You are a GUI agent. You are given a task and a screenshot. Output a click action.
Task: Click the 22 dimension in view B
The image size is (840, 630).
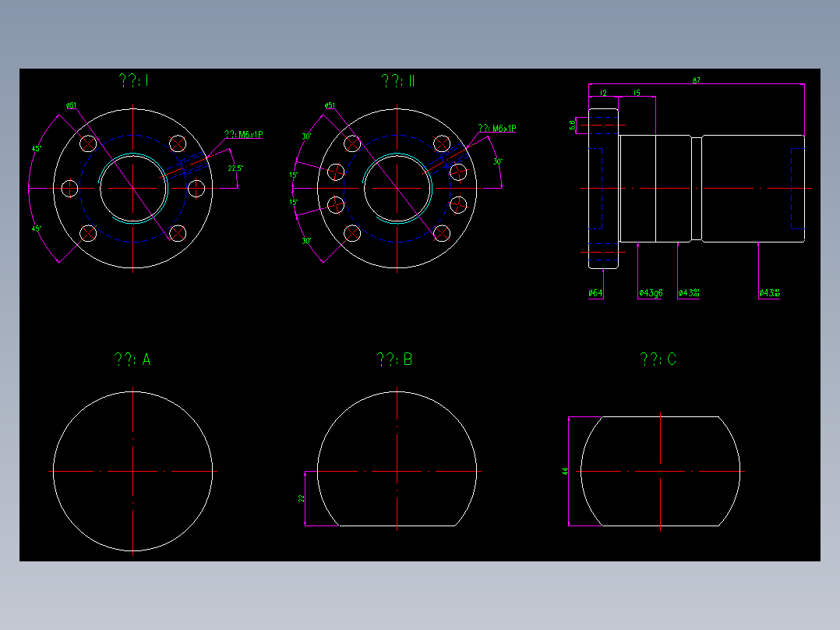301,498
